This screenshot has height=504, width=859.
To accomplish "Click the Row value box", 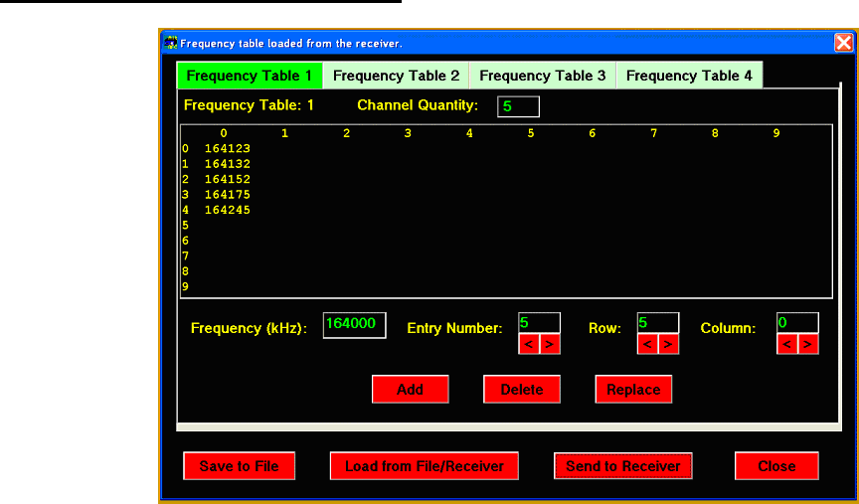I will tap(658, 323).
